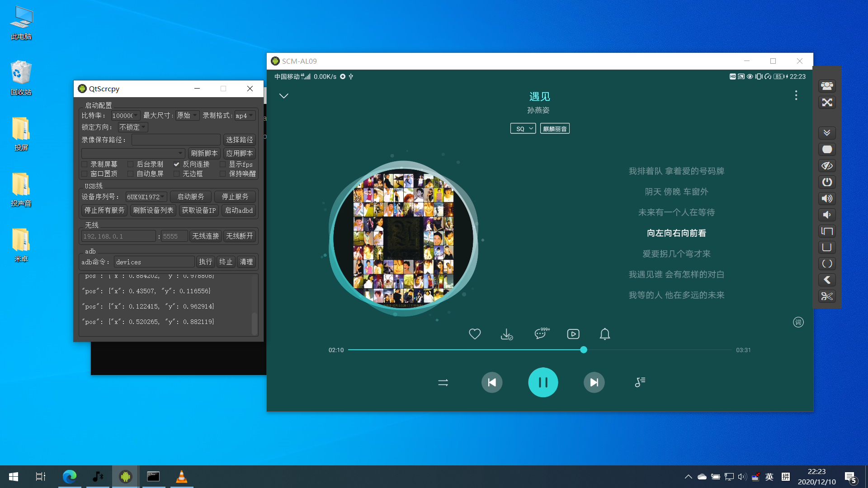Click the 选择路径 button
This screenshot has width=868, height=488.
[240, 140]
